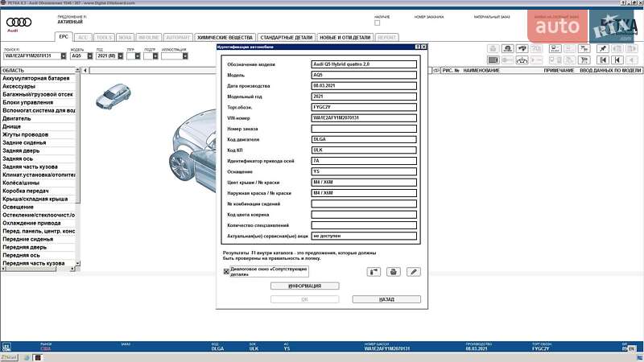Click the previous-step arrow with single bar
644x362 pixels.
pyautogui.click(x=617, y=60)
